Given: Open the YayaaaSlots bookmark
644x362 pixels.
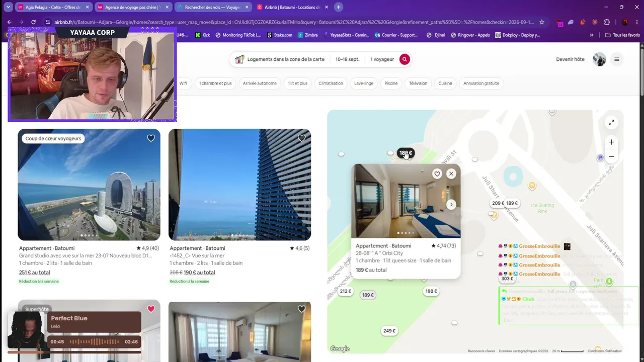Looking at the screenshot, I should click(x=346, y=35).
